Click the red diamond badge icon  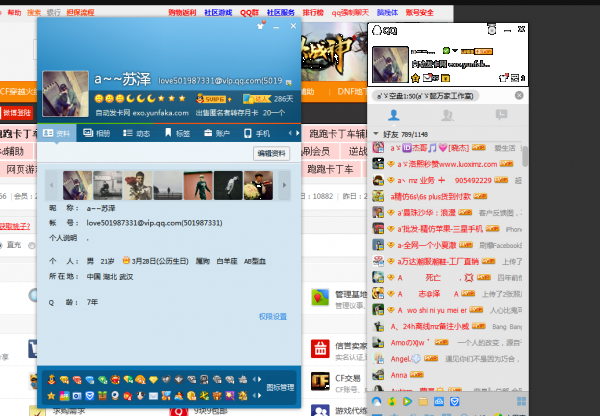77,380
